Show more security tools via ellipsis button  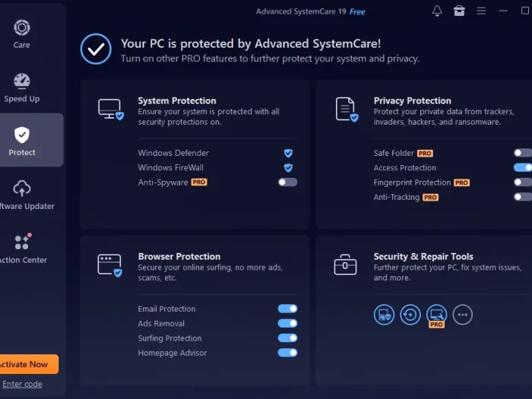tap(462, 315)
